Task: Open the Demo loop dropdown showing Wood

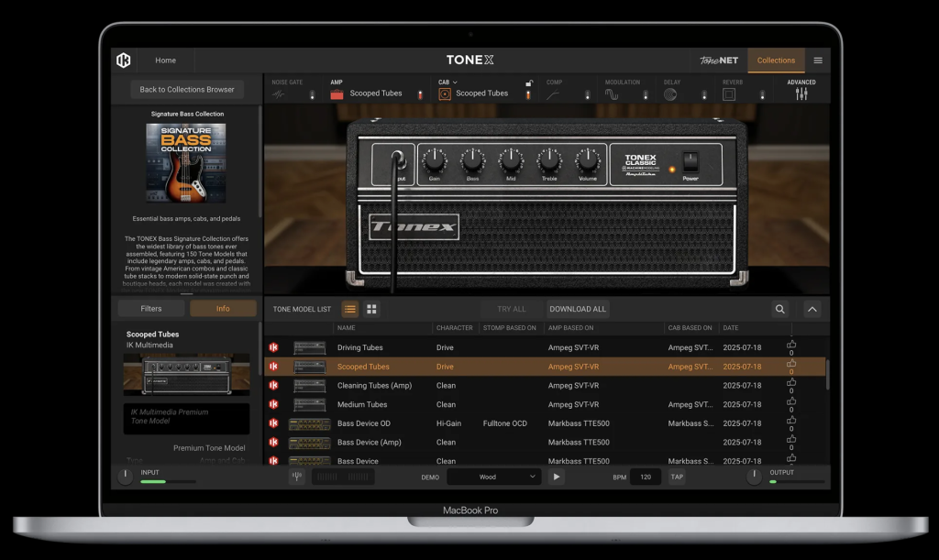Action: click(494, 477)
